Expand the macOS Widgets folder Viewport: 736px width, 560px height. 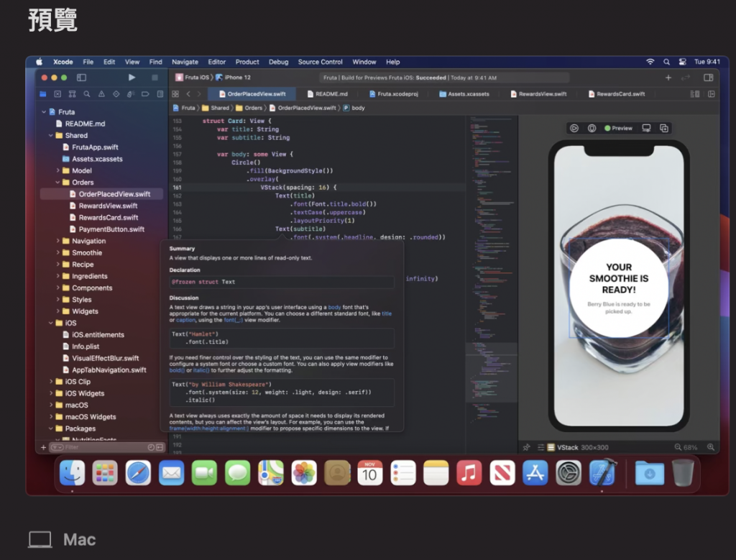tap(51, 417)
